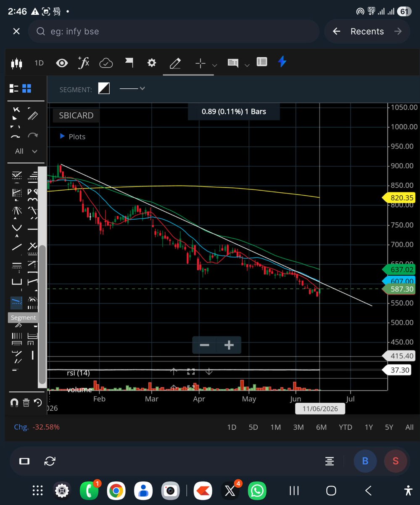The image size is (420, 505).
Task: Click the greyed redo arrow
Action: coord(32,136)
